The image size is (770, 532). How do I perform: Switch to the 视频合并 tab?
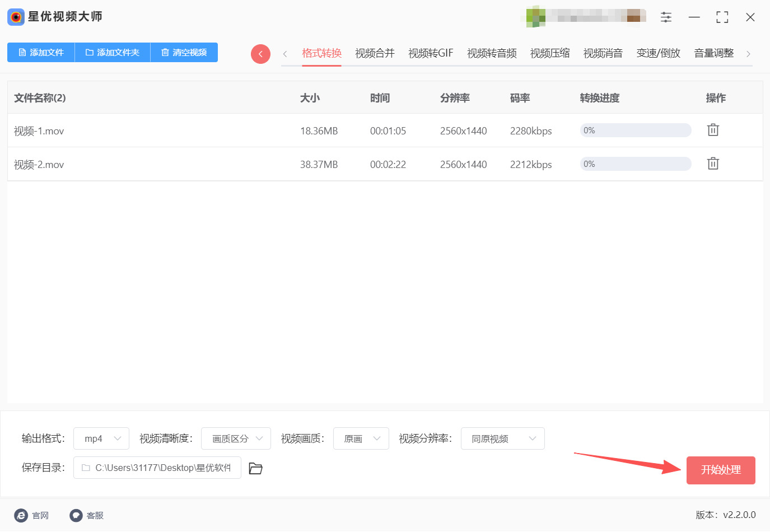click(375, 53)
